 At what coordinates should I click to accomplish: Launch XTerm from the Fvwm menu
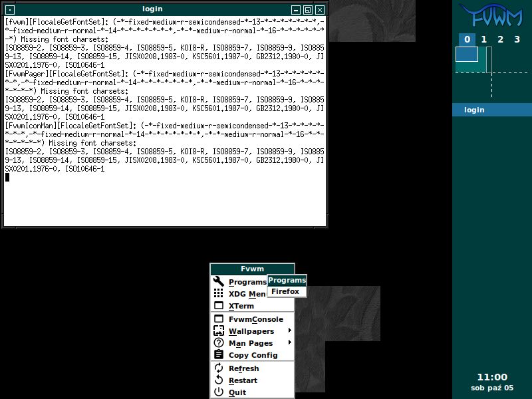[253, 306]
